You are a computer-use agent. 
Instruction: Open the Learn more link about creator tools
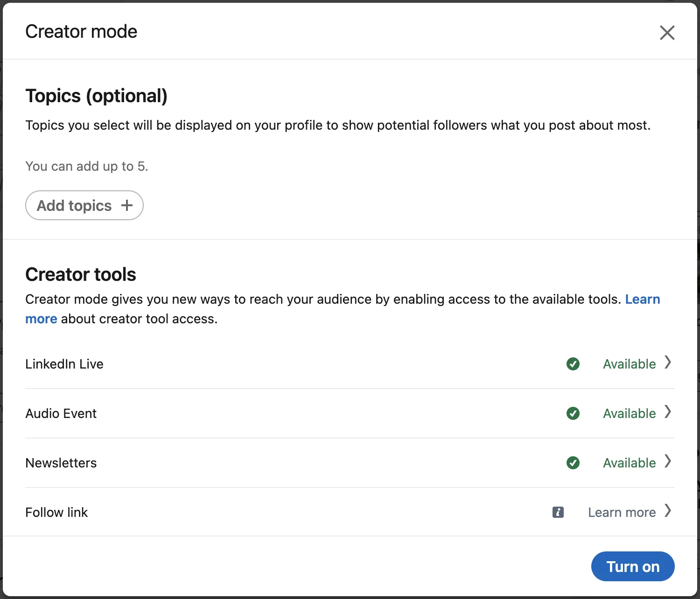pyautogui.click(x=643, y=299)
